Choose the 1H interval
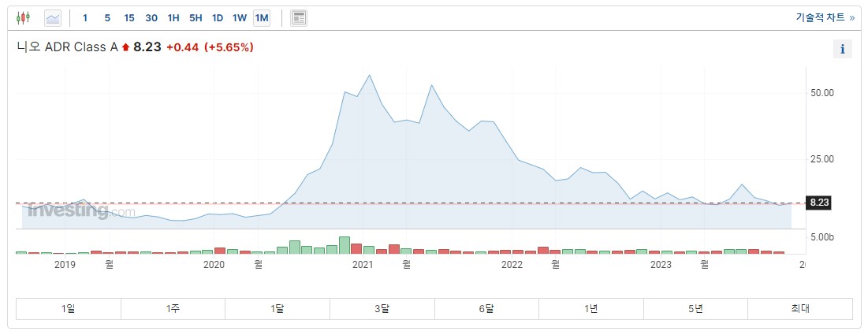Screen dimensions: 868x335 coord(173,17)
